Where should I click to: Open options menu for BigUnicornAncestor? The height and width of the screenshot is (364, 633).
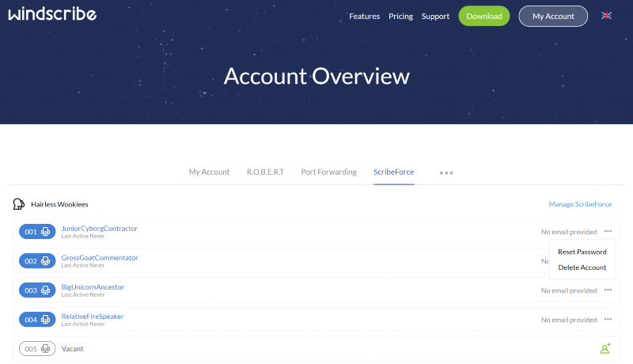click(x=608, y=290)
